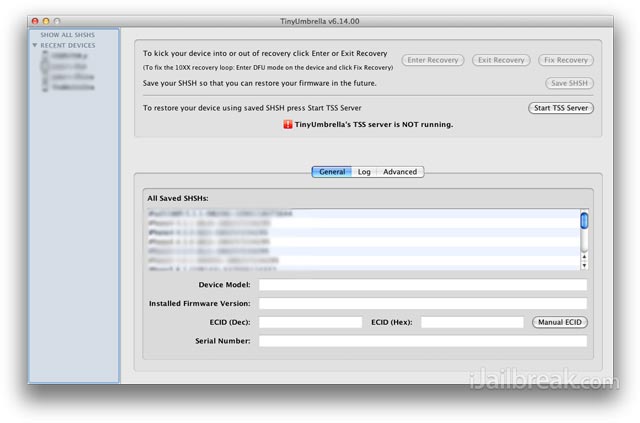Select SHOW ALL SHSHS in sidebar

click(67, 35)
